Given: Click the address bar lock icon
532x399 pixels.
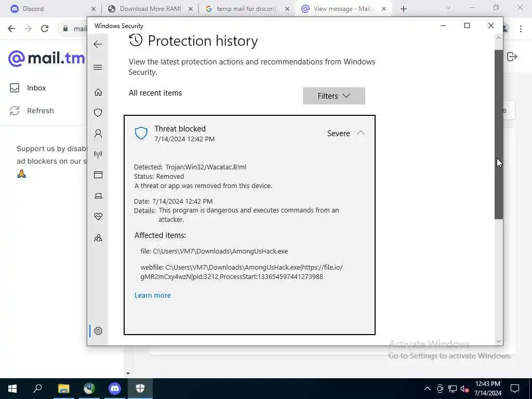Looking at the screenshot, I should point(65,29).
